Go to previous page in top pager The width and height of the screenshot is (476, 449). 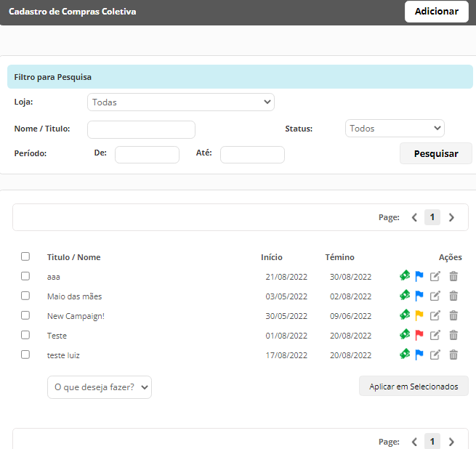pos(414,217)
